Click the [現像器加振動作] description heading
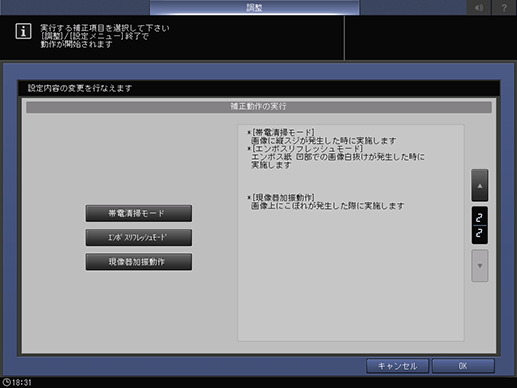The height and width of the screenshot is (388, 517). coord(281,198)
